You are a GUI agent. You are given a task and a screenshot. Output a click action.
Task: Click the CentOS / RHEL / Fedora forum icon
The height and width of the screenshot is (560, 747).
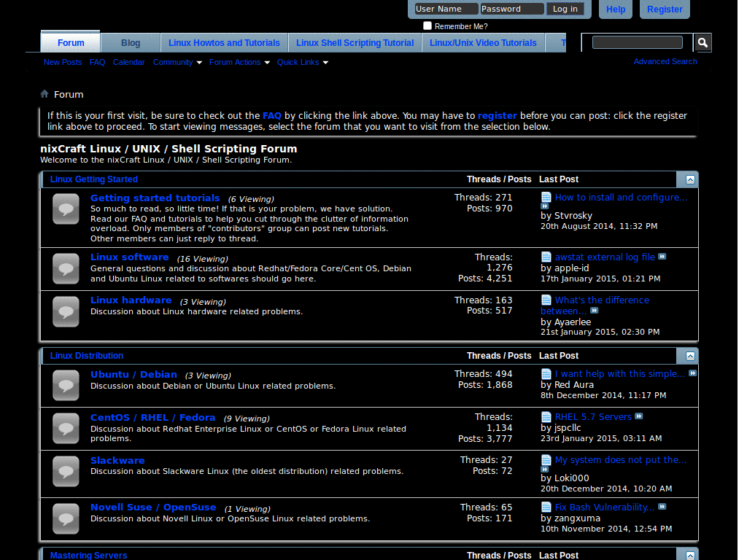(66, 428)
